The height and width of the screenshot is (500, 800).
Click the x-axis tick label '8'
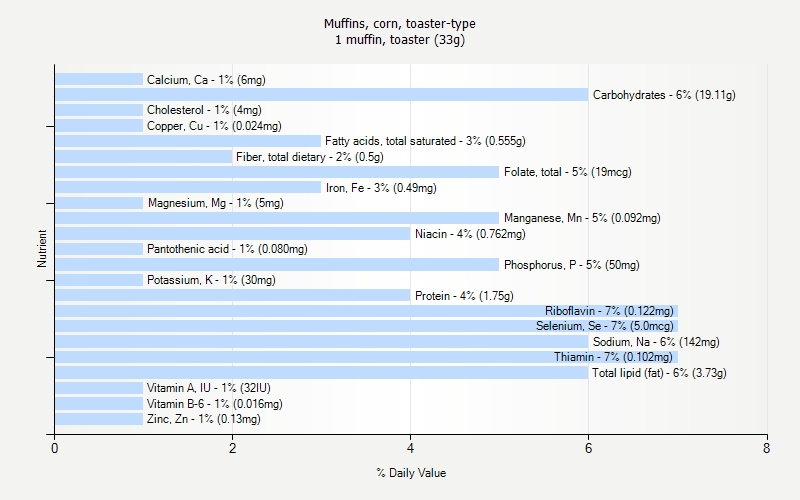tap(766, 448)
